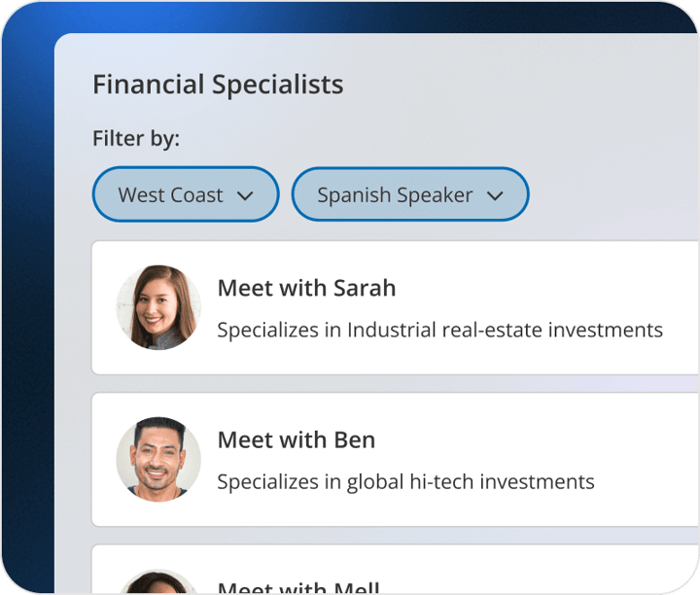The height and width of the screenshot is (595, 700).
Task: Click the Meet with Mell title
Action: coord(298,587)
